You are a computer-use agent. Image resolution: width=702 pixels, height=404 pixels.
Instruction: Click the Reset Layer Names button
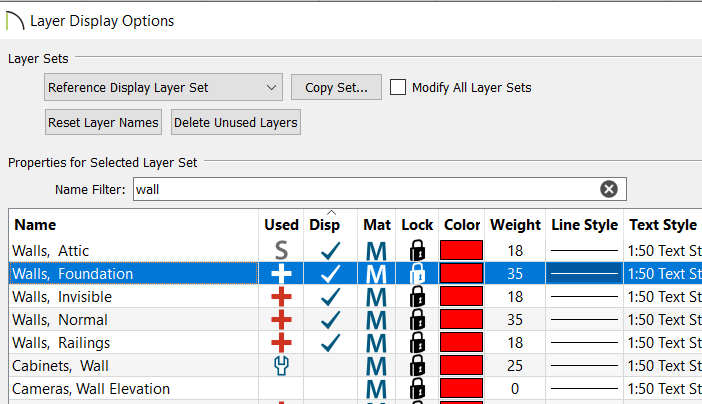(103, 122)
